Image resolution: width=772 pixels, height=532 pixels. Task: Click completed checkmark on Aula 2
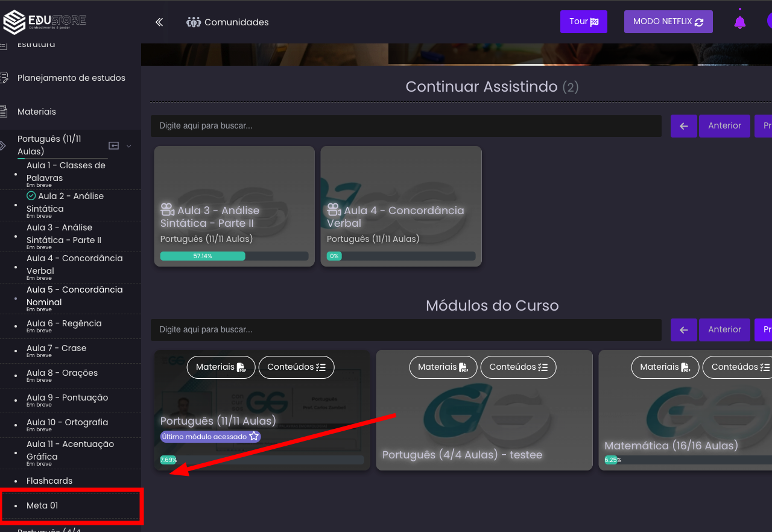pyautogui.click(x=31, y=196)
